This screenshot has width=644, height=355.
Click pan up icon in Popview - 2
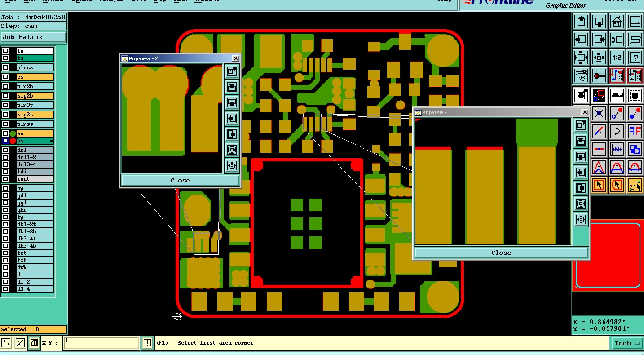point(232,86)
